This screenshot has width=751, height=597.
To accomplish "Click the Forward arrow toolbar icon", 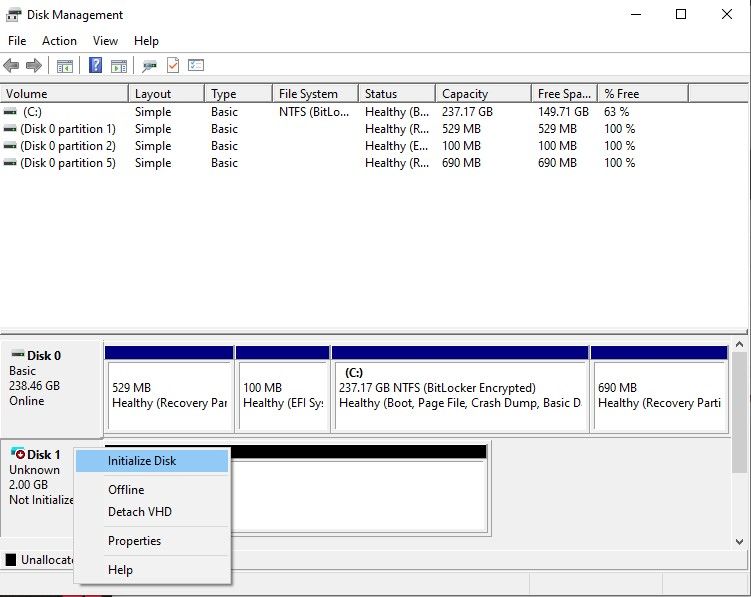I will coord(34,65).
